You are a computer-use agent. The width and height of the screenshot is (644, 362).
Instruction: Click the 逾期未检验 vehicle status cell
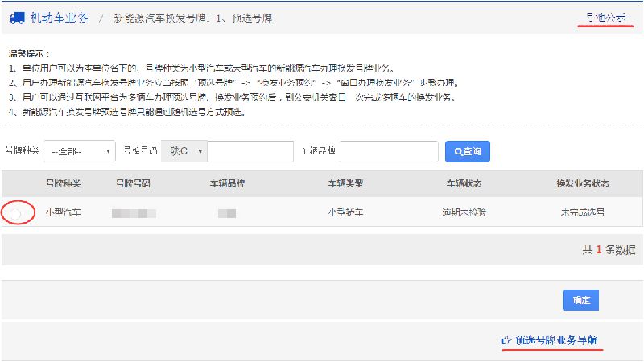point(464,212)
